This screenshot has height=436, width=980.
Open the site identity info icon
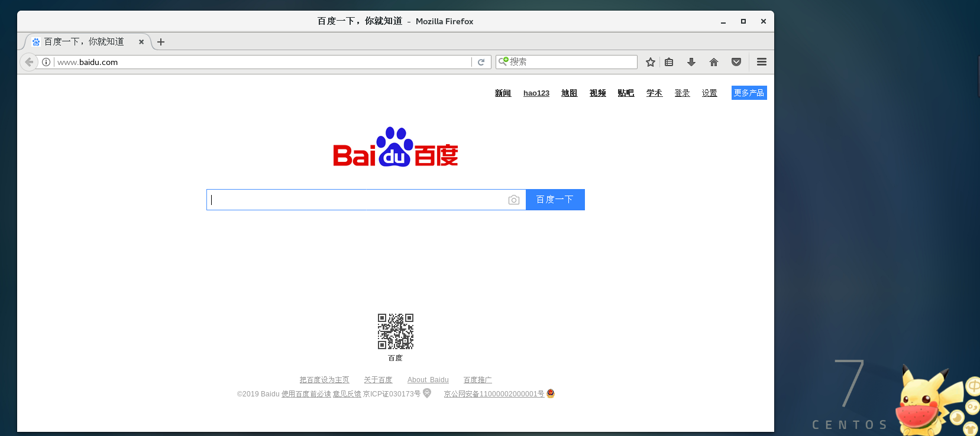coord(46,62)
